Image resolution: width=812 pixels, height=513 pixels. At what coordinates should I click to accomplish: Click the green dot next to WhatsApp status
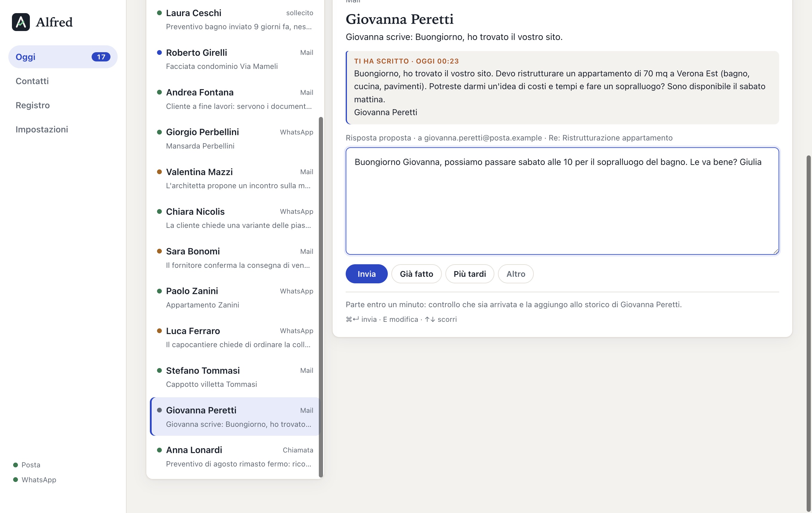pos(16,480)
